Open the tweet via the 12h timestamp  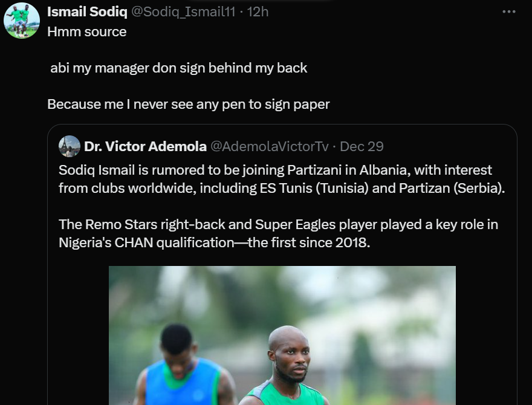[x=258, y=11]
